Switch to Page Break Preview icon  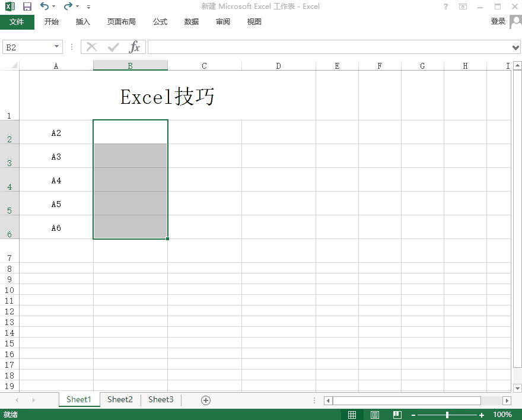click(x=397, y=415)
